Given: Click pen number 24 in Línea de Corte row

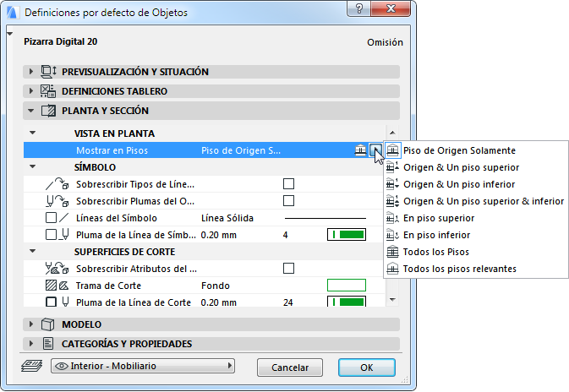Looking at the screenshot, I should coord(287,302).
